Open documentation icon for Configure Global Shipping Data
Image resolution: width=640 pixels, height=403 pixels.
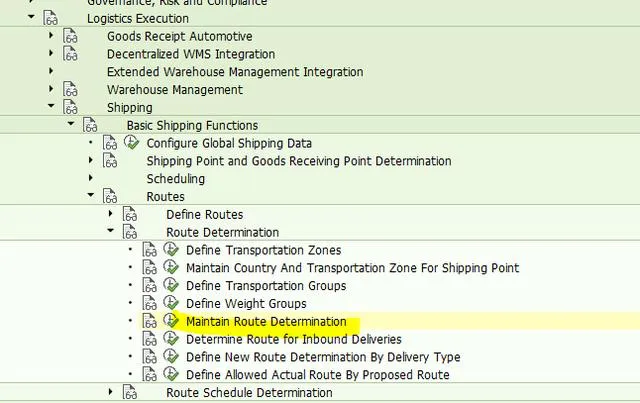coord(110,143)
